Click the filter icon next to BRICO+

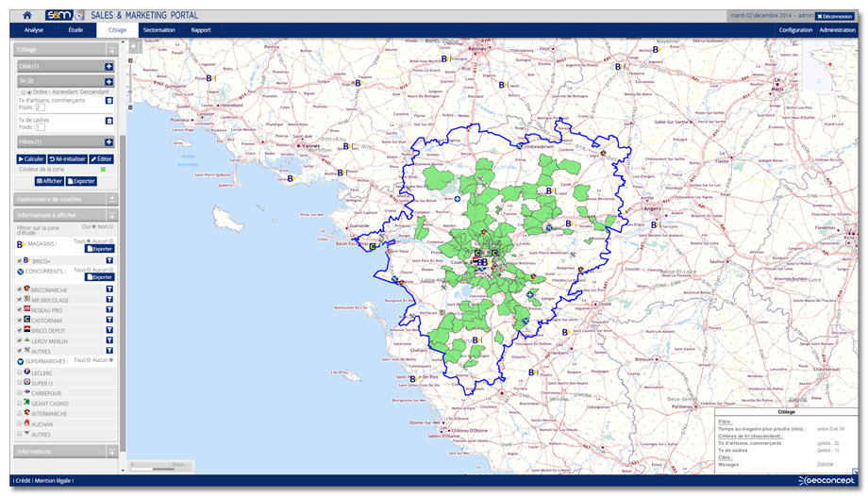pos(109,261)
